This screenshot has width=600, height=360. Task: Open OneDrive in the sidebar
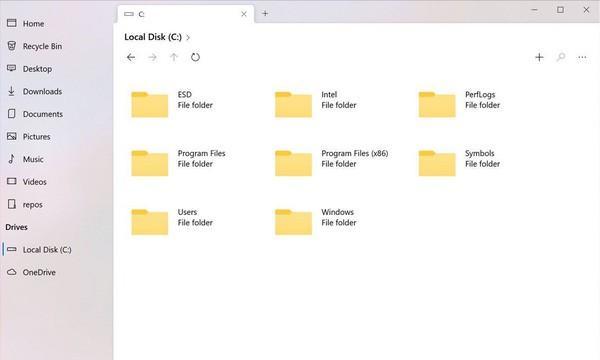[x=57, y=272]
